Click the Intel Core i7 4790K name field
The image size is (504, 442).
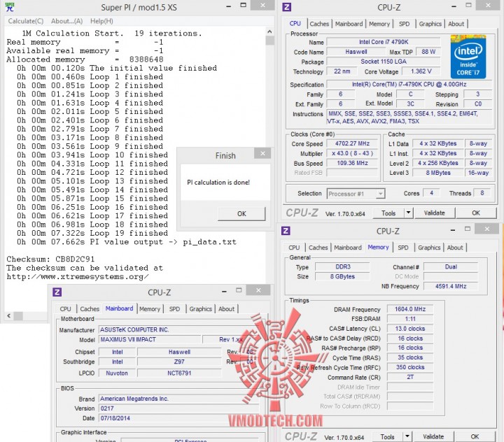coord(383,42)
